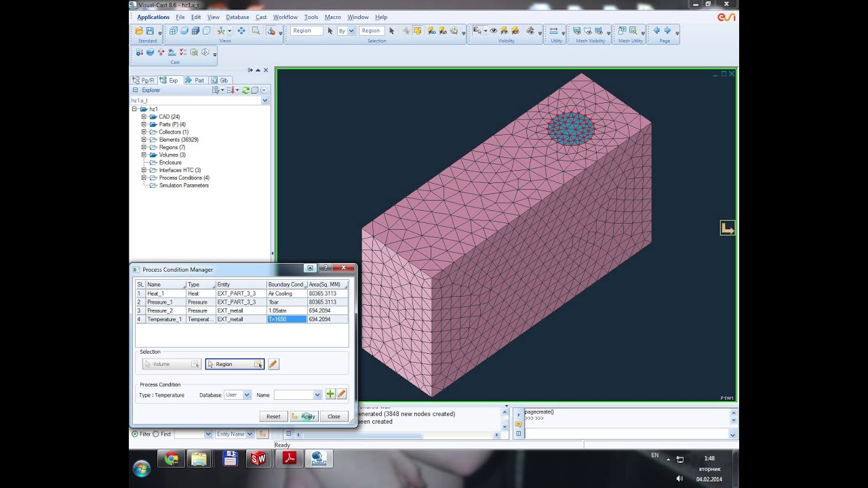Open the hz1.x_t file dropdown in Explorer
This screenshot has height=488, width=868.
(265, 100)
